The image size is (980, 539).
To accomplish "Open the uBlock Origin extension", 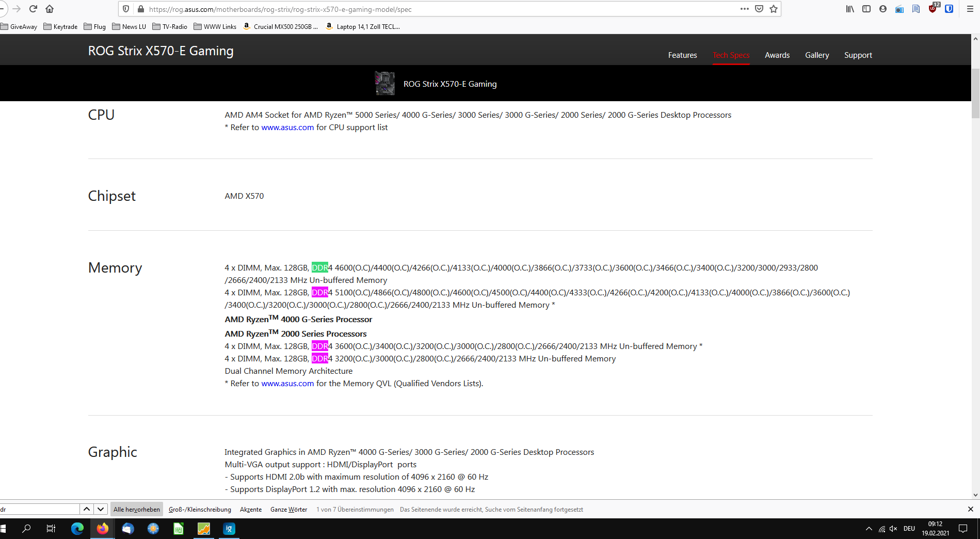I will [933, 8].
